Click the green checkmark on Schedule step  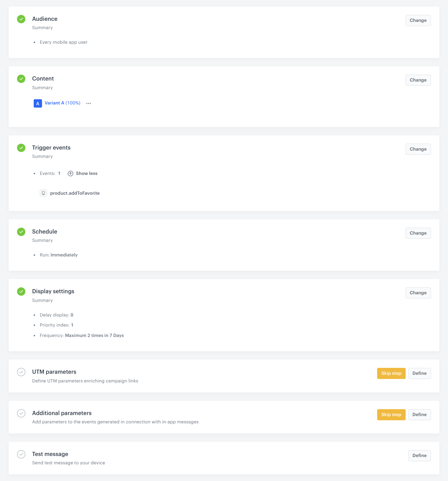(x=21, y=231)
